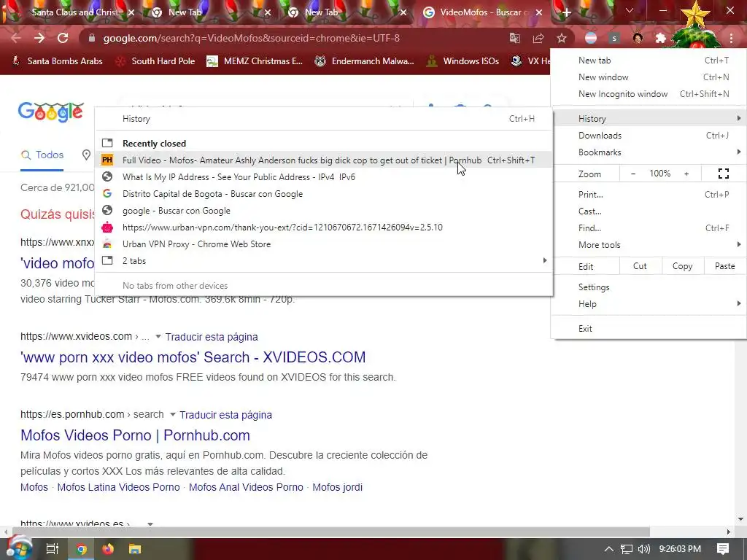Reopen 'Distrito Capital de Bogota' closed tab
Screen dimensions: 747x560
[x=324, y=194]
